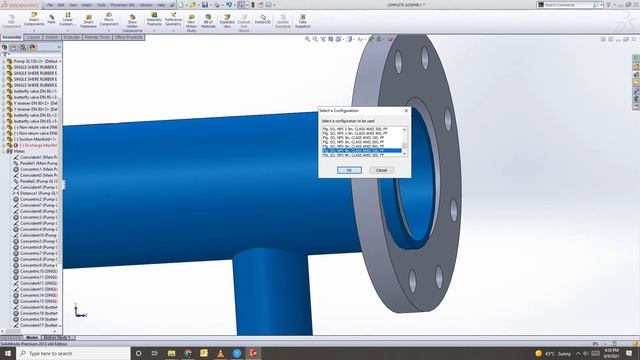Click Take Snapshot tool
Viewport: 640px width, 360px height.
tap(302, 21)
